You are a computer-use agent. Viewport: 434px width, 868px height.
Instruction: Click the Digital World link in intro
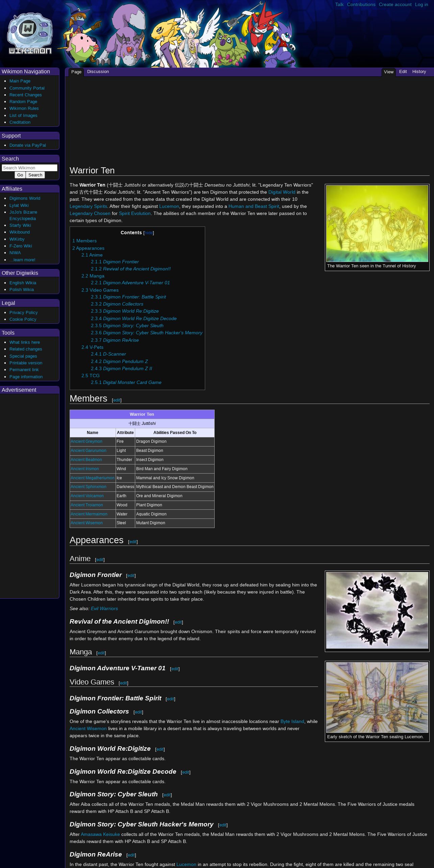282,192
